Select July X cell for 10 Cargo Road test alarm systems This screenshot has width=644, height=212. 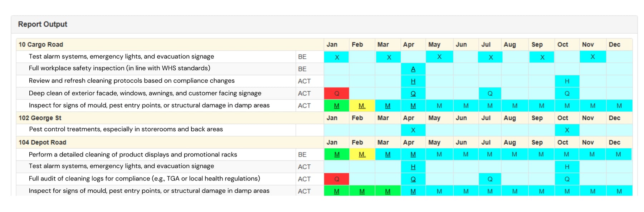pyautogui.click(x=491, y=57)
